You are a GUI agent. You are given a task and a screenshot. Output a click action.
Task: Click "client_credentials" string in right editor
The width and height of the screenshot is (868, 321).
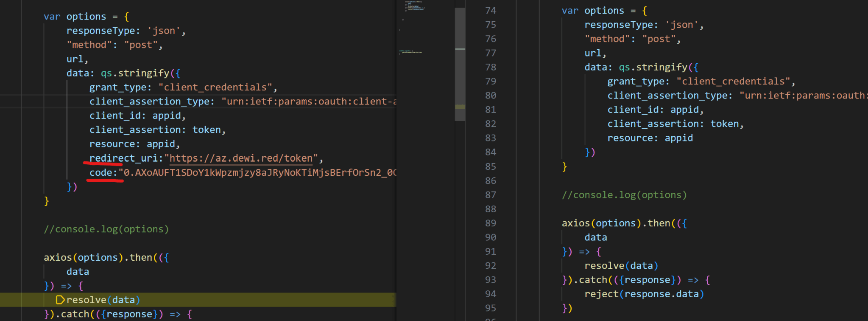tap(733, 82)
